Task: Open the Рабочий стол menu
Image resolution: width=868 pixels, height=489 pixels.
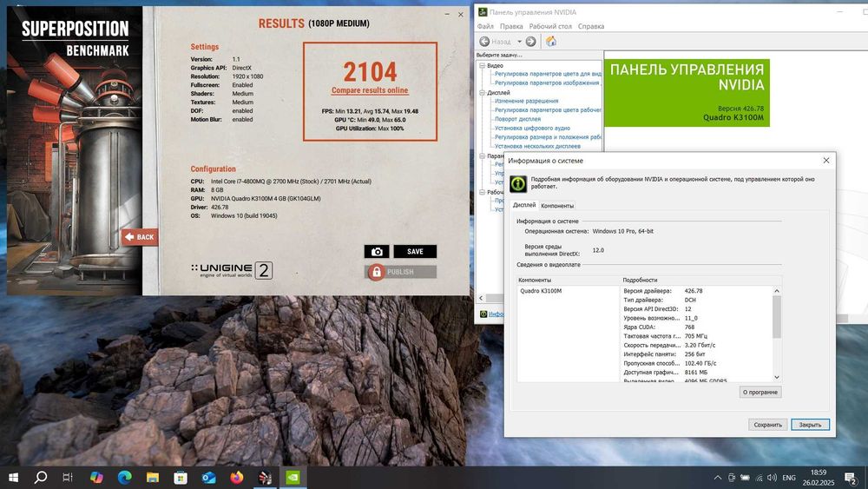Action: point(550,26)
